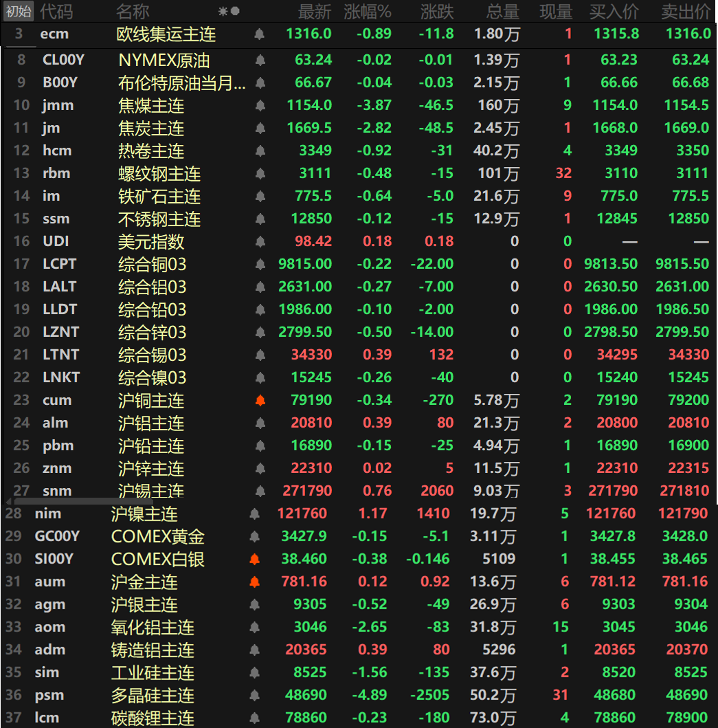
Task: Click the orange alert bell for 沪铜主连
Action: (x=260, y=400)
